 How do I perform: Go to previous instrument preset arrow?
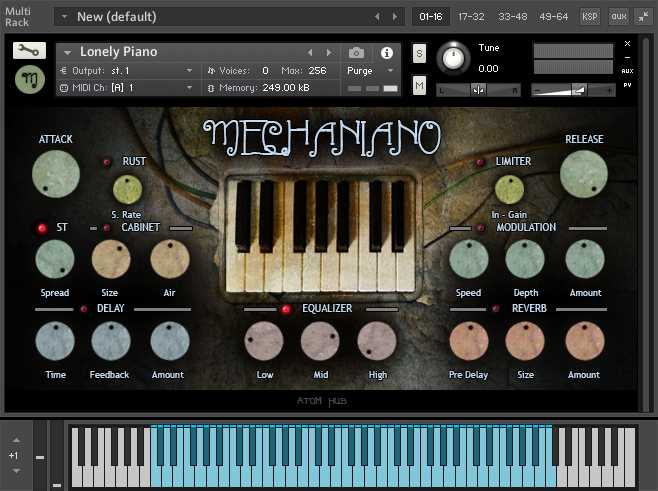click(x=310, y=52)
